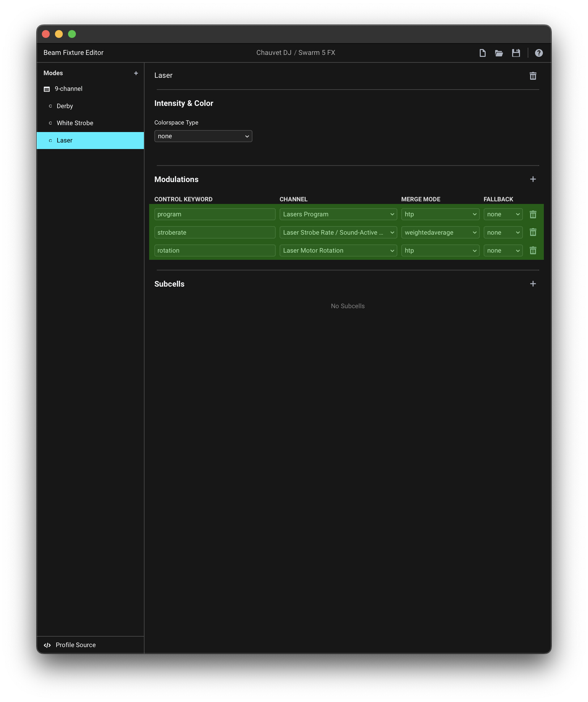Delete the stroberate modulation row
Image resolution: width=588 pixels, height=702 pixels.
pyautogui.click(x=533, y=232)
